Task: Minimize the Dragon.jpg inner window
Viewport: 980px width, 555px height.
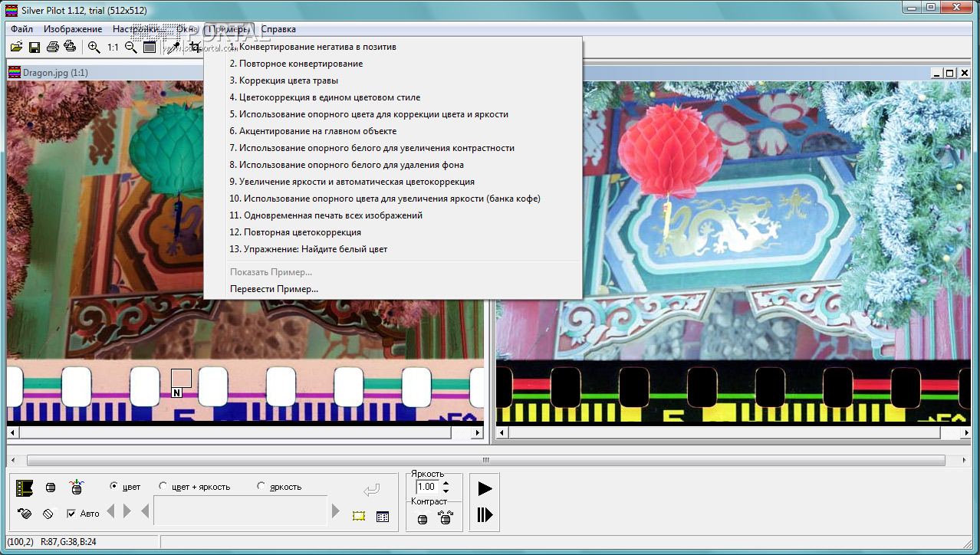Action: coord(937,73)
